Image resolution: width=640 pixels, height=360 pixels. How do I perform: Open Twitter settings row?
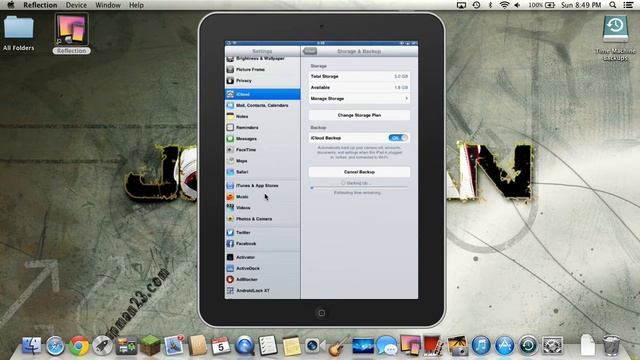click(x=262, y=232)
